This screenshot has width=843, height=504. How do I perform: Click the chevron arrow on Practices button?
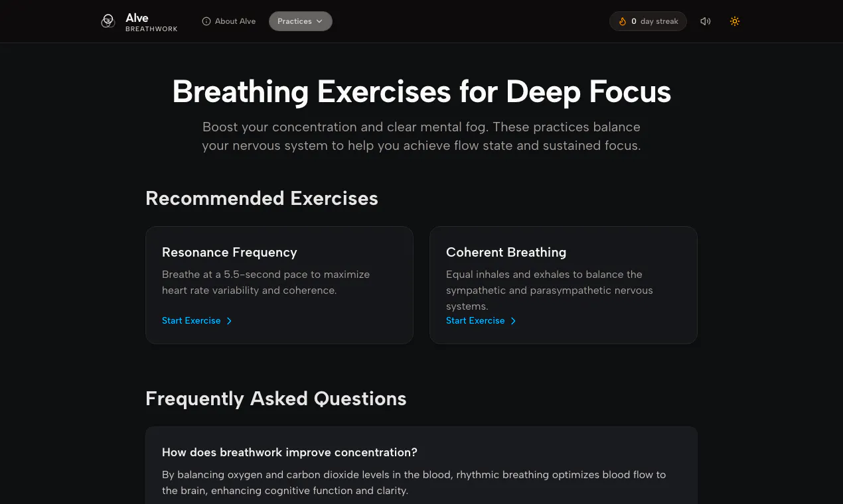pos(319,21)
